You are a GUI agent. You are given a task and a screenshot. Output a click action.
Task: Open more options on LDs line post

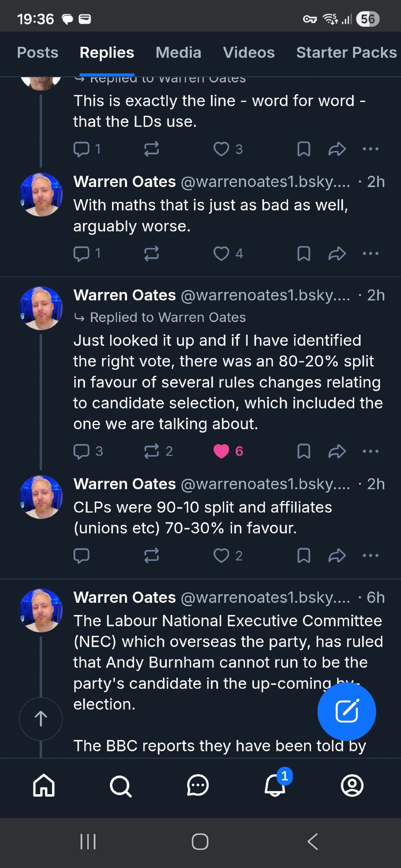coord(371,149)
